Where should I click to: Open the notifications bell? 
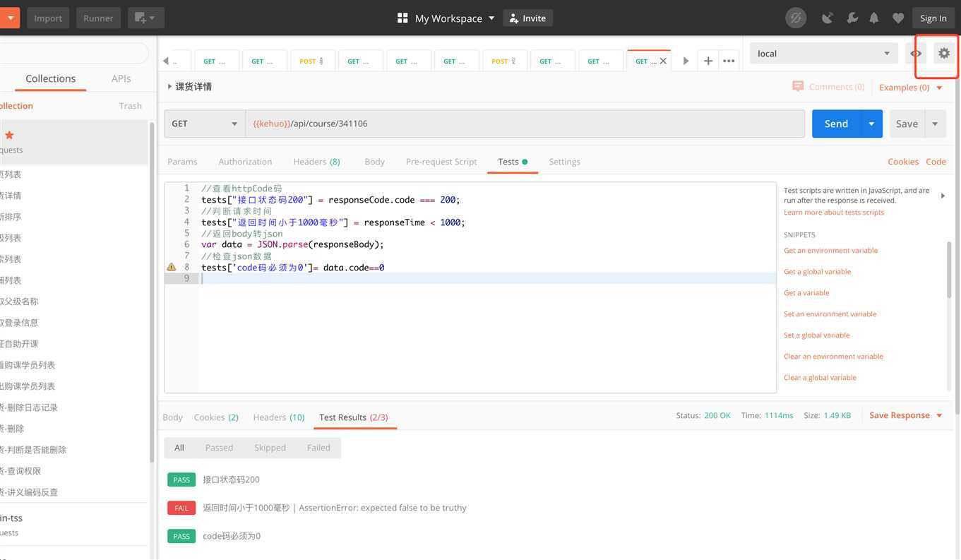[874, 18]
